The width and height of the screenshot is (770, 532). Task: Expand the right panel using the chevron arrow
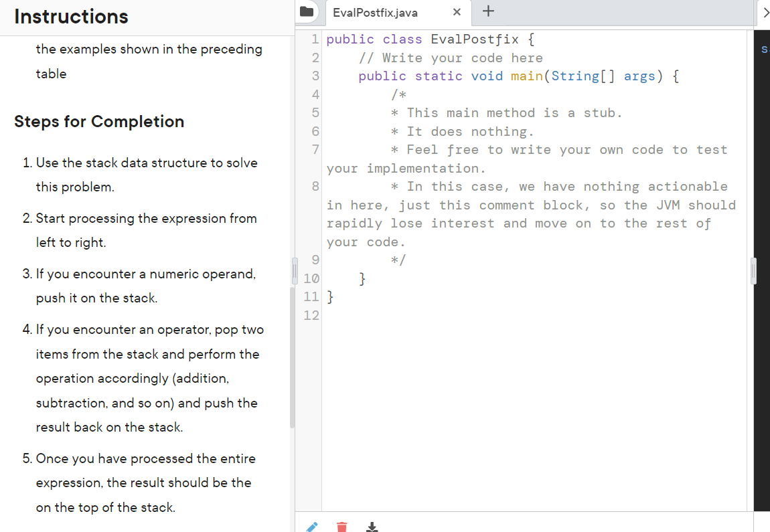point(765,11)
